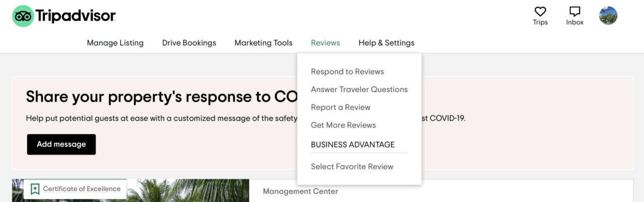Open the Help & Settings menu
Viewport: 644px width, 202px height.
coord(386,43)
